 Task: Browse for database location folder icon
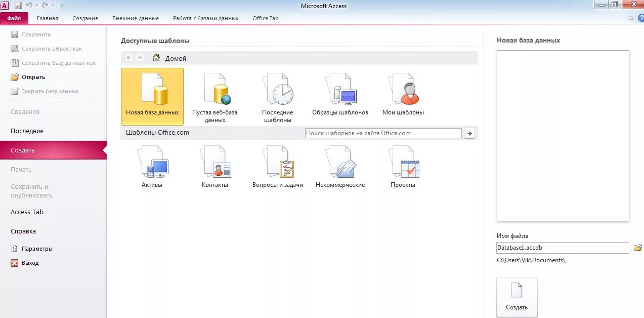[x=637, y=248]
